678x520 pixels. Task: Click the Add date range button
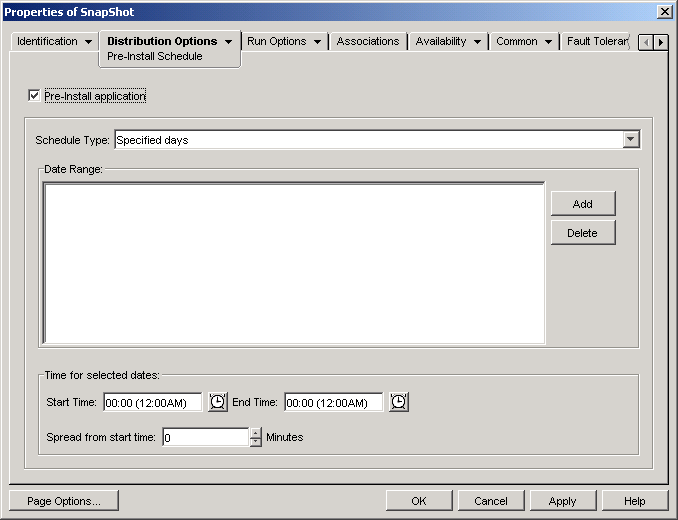(583, 204)
